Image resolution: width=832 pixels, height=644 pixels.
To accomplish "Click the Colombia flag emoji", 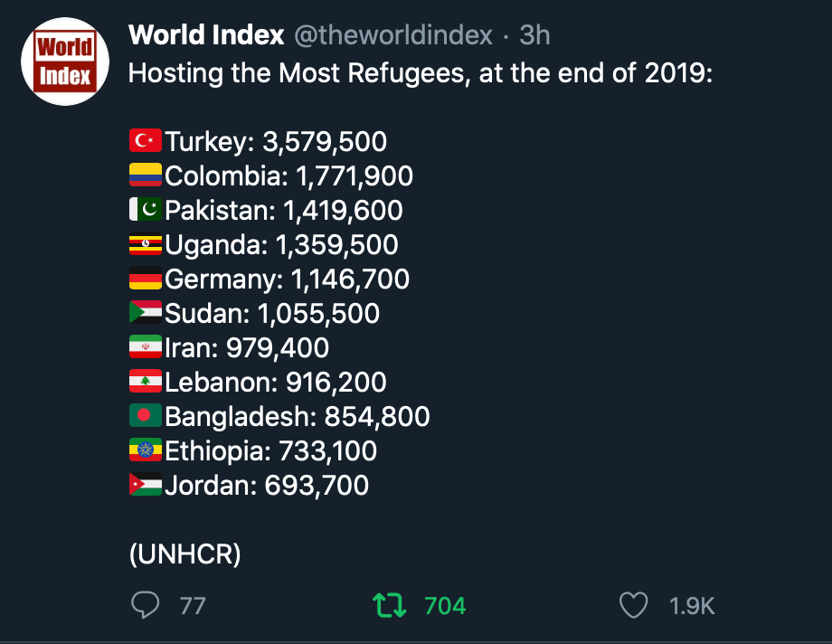I will (x=146, y=175).
